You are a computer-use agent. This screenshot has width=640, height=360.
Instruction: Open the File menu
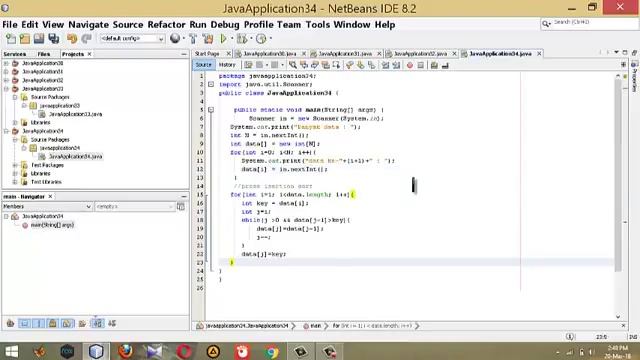pyautogui.click(x=10, y=24)
